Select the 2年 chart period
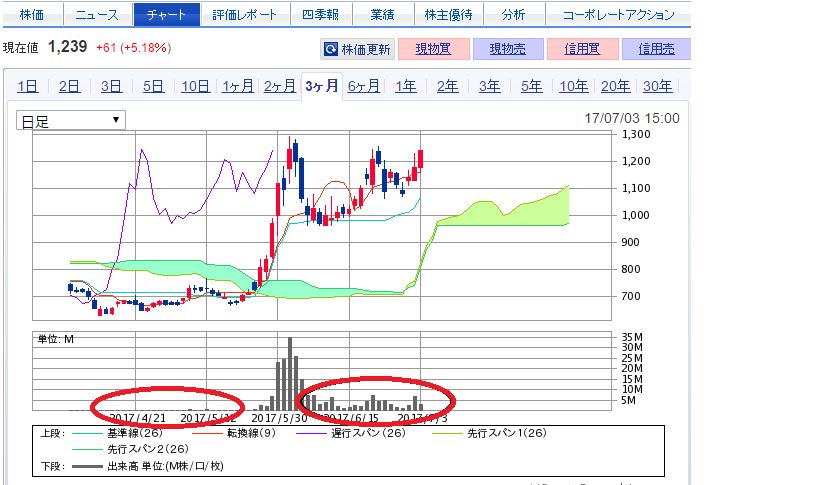819x485 pixels. tap(448, 86)
